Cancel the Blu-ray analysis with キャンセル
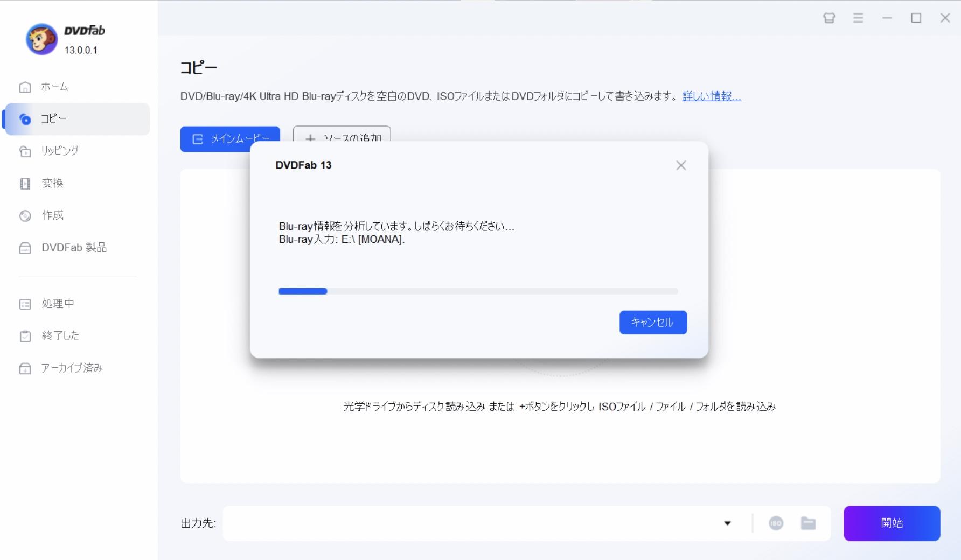This screenshot has height=560, width=961. point(653,322)
